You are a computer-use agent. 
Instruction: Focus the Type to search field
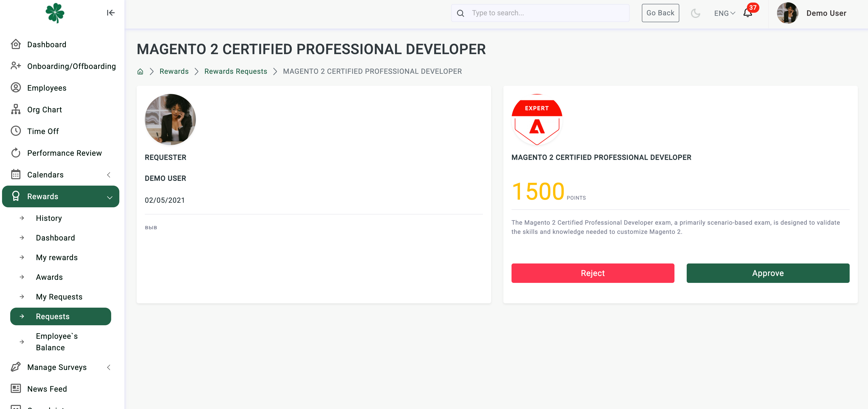[540, 13]
